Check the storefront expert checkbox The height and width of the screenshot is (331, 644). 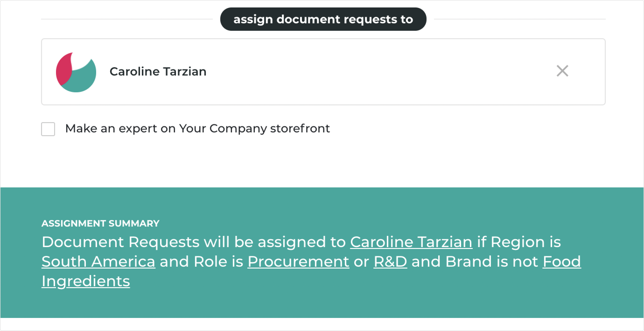click(48, 129)
